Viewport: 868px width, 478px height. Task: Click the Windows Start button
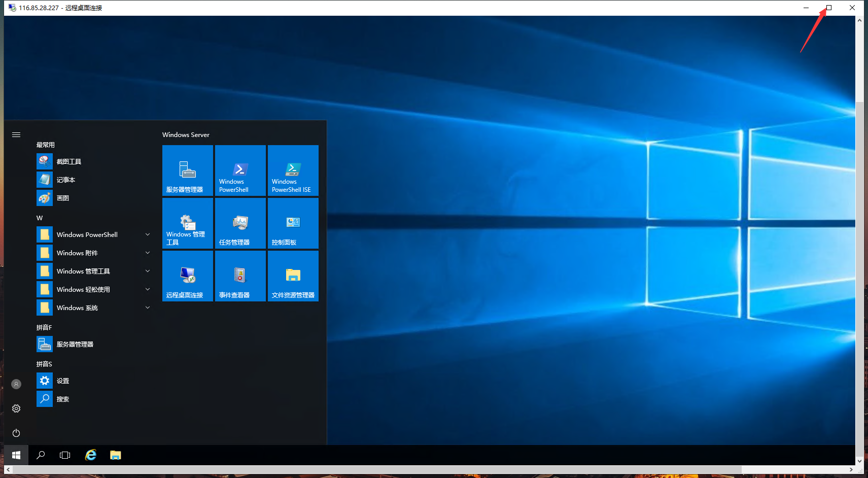(x=16, y=455)
